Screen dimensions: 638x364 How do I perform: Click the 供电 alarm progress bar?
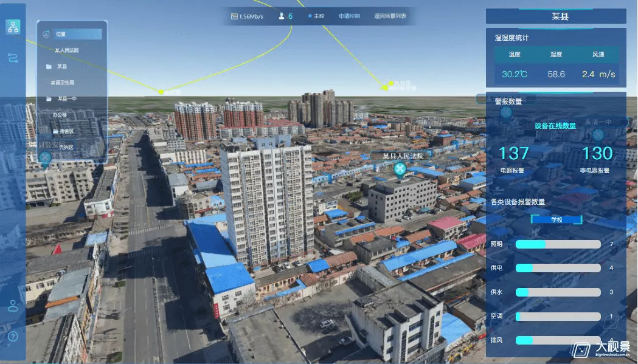558,268
